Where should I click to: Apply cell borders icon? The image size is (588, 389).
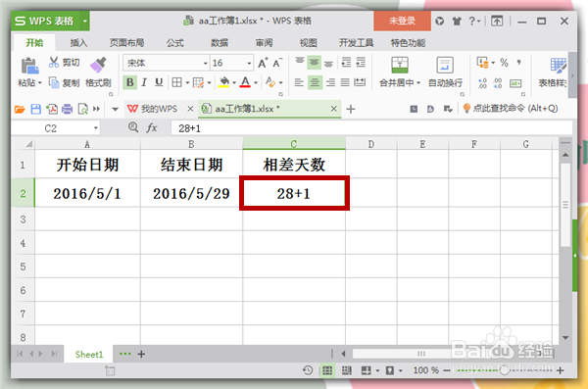pyautogui.click(x=176, y=82)
